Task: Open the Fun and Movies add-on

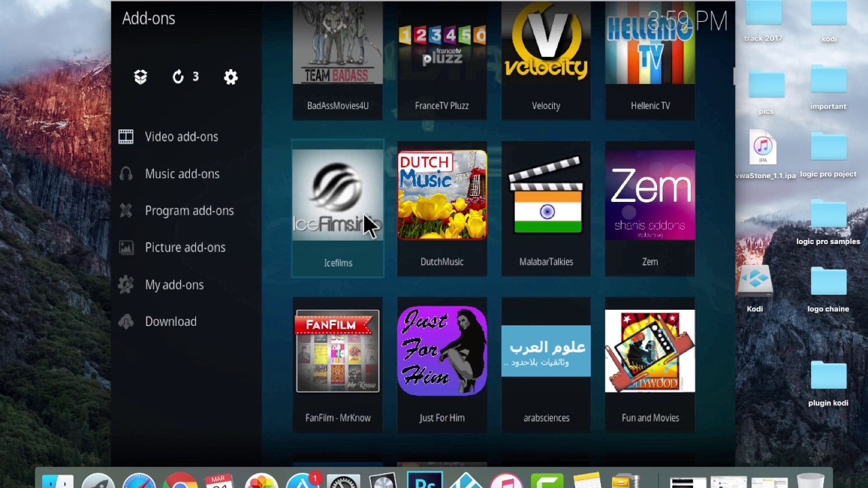Action: point(650,365)
